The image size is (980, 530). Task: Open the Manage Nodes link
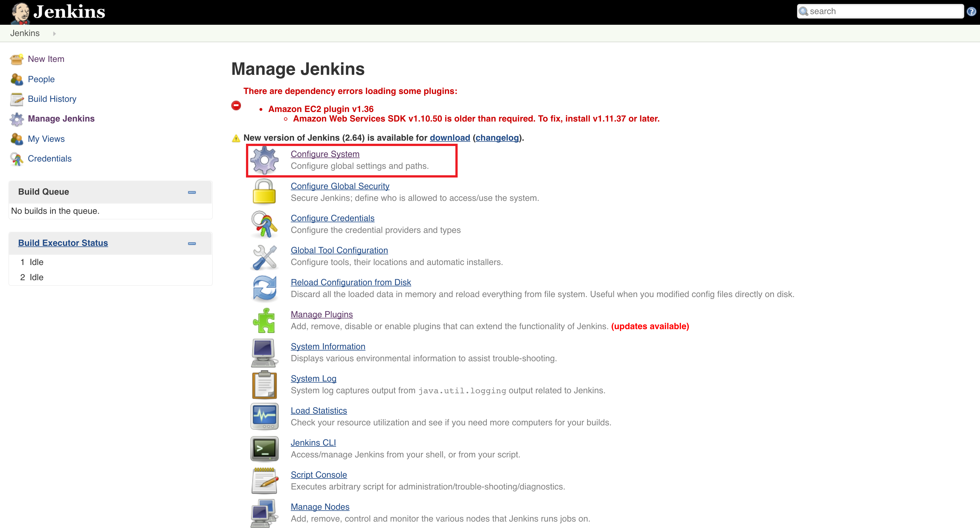[x=320, y=507]
